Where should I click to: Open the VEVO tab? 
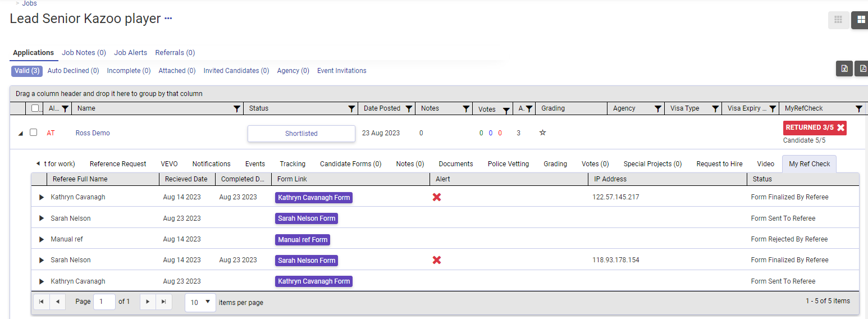coord(169,164)
